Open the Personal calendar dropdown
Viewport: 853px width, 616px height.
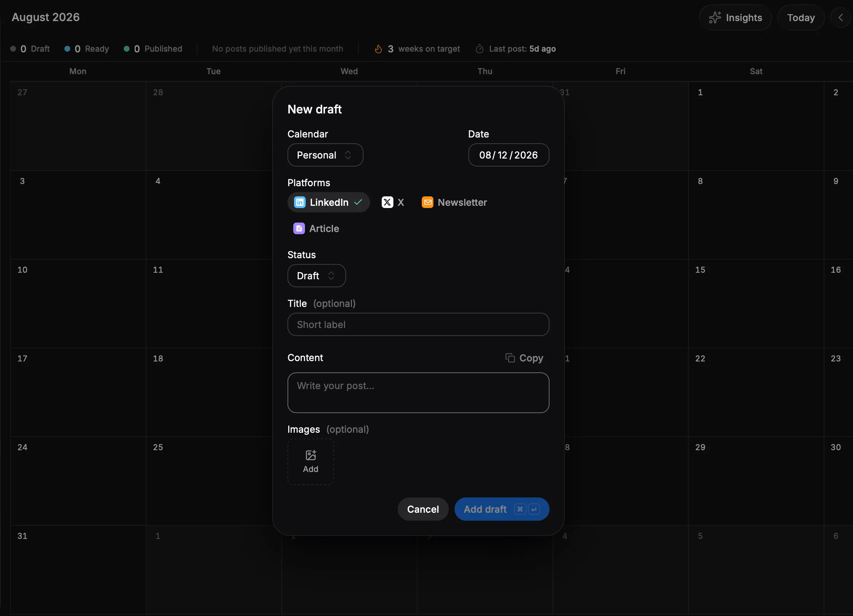coord(325,155)
